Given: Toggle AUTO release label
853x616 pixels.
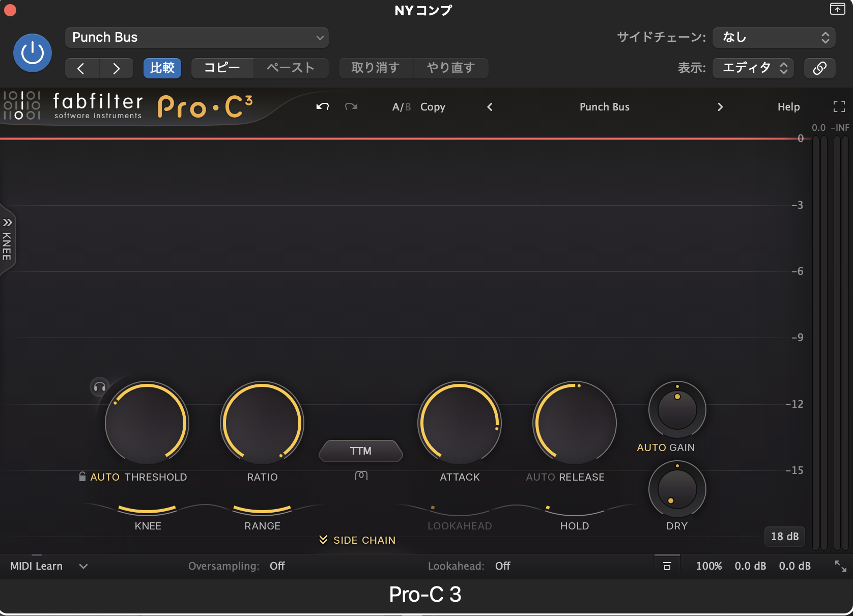Looking at the screenshot, I should coord(541,477).
